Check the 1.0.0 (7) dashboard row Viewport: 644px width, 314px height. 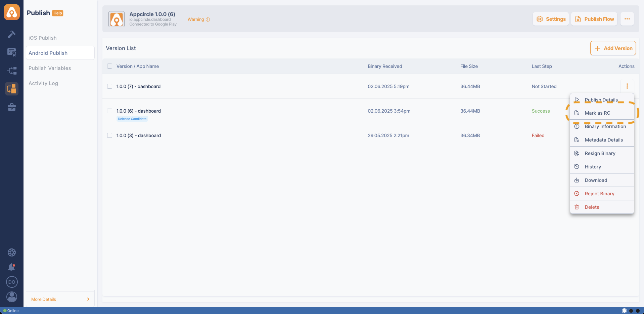click(x=109, y=86)
